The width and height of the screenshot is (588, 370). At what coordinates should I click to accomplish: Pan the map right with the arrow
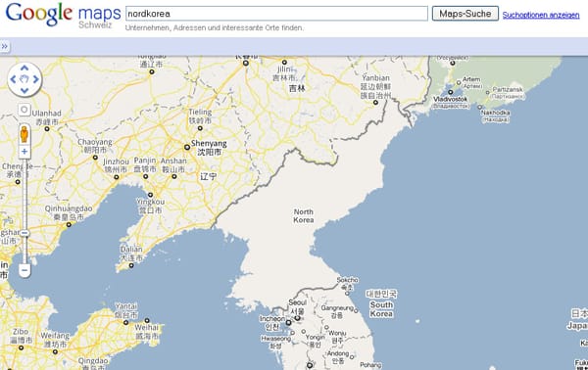tap(36, 79)
